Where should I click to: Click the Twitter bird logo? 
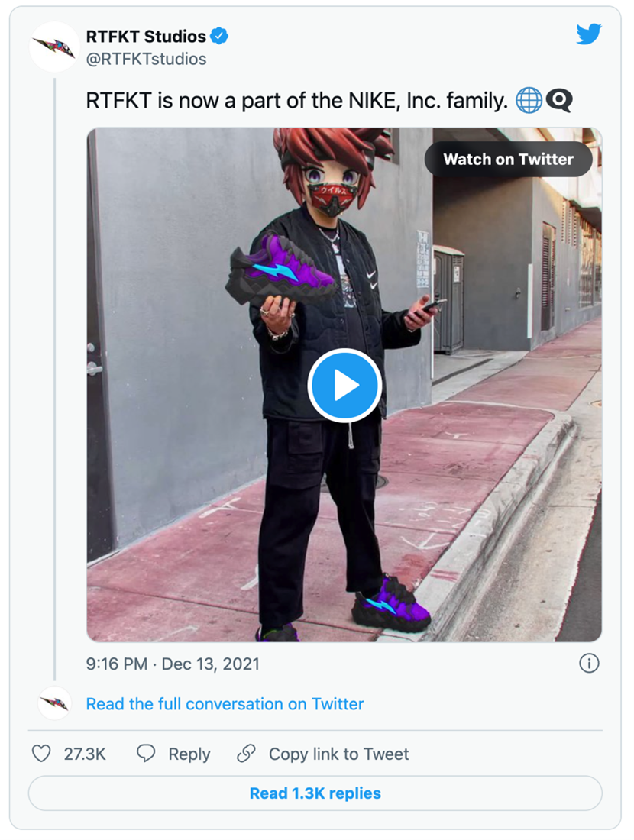click(589, 34)
